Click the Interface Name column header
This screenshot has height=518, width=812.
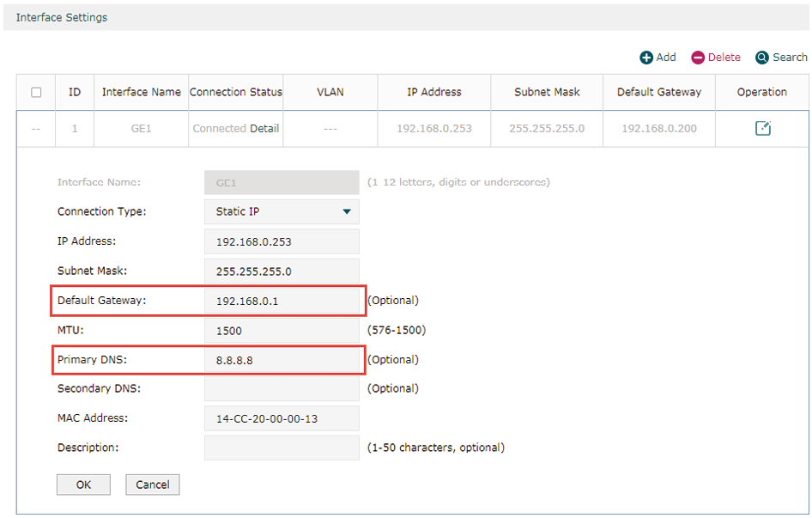coord(142,92)
